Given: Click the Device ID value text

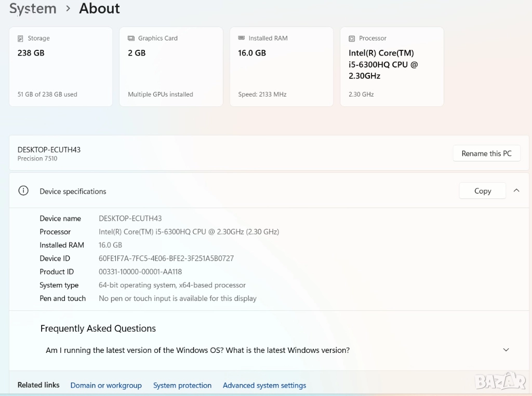Looking at the screenshot, I should [x=166, y=258].
